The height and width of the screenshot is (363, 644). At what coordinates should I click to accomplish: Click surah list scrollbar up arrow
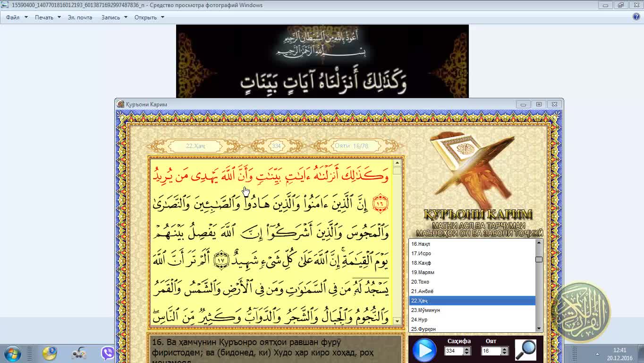pyautogui.click(x=539, y=242)
